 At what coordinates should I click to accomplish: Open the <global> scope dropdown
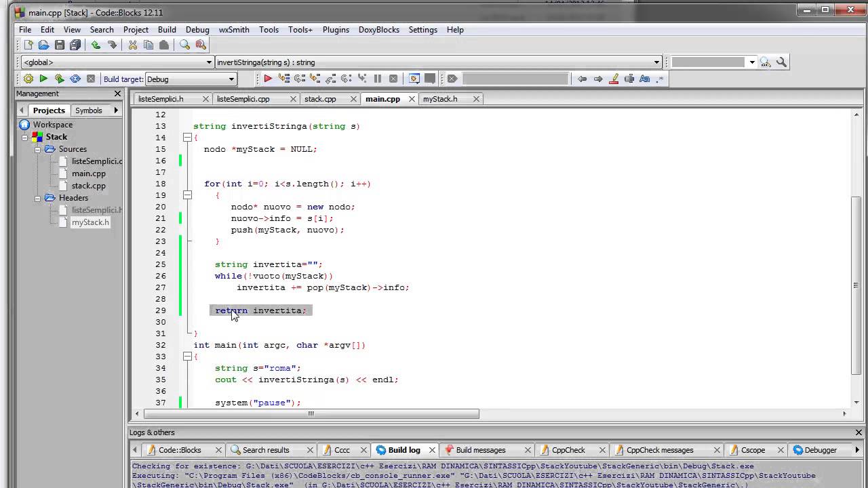[x=118, y=62]
